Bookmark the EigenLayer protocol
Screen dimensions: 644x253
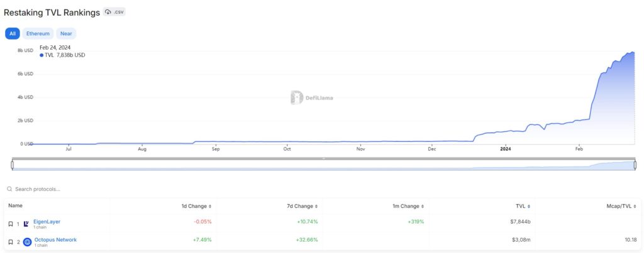click(x=11, y=224)
